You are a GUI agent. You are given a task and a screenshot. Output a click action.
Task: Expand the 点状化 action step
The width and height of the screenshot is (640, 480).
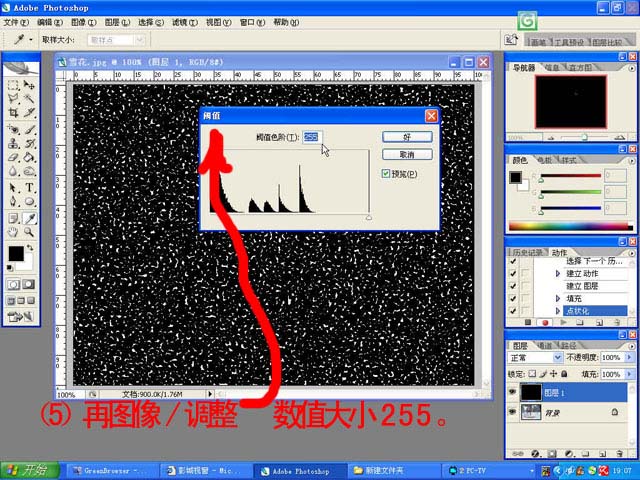point(558,311)
